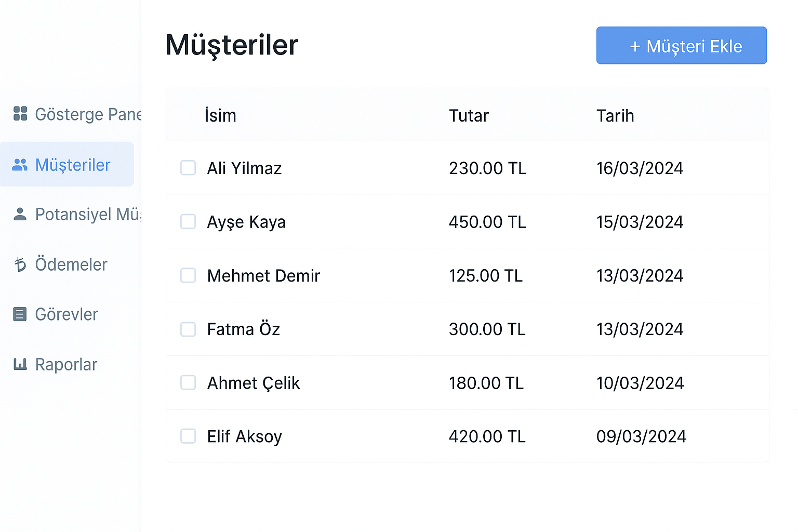Enable the Elif Aksoy checkbox
The width and height of the screenshot is (798, 532).
pyautogui.click(x=188, y=436)
